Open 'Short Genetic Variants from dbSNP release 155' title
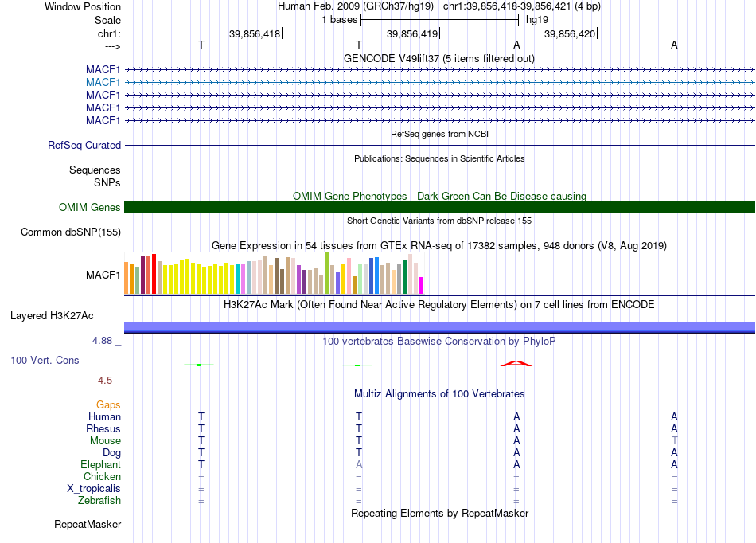756x543 pixels. tap(439, 221)
